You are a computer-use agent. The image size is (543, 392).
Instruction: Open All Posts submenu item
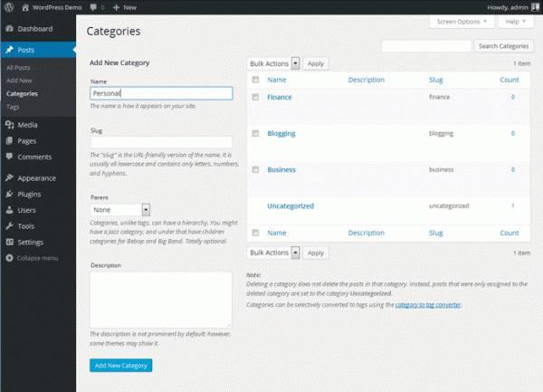click(18, 68)
